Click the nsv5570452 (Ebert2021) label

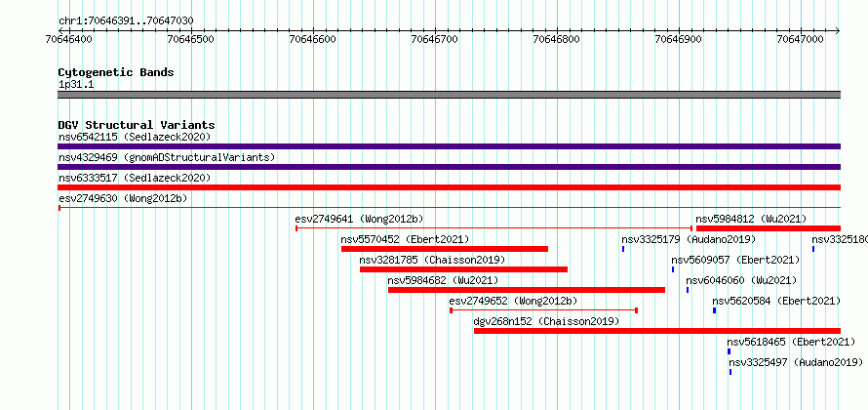pos(405,239)
